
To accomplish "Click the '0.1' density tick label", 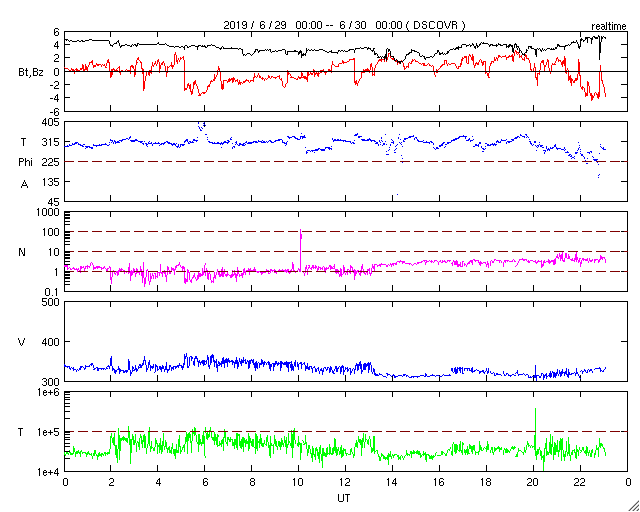I will click(x=53, y=292).
